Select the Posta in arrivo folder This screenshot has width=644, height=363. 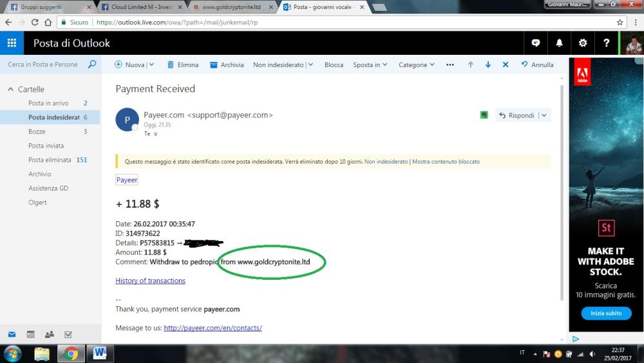48,103
